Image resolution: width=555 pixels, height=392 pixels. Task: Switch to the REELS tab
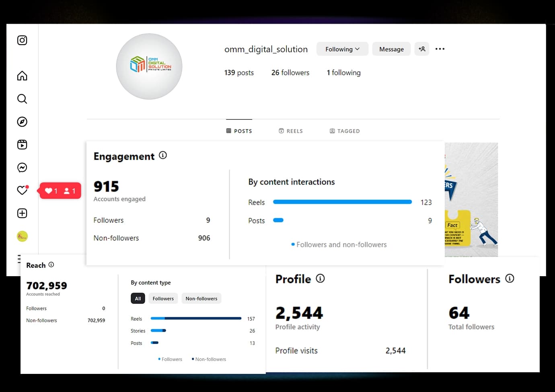click(x=291, y=131)
